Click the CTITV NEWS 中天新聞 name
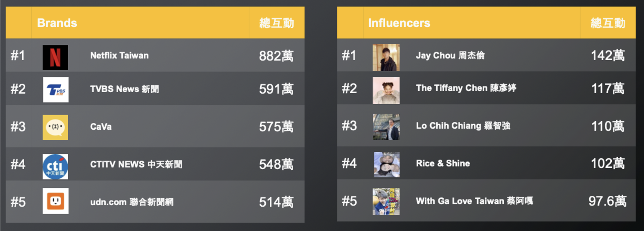Image resolution: width=644 pixels, height=231 pixels. (x=136, y=165)
